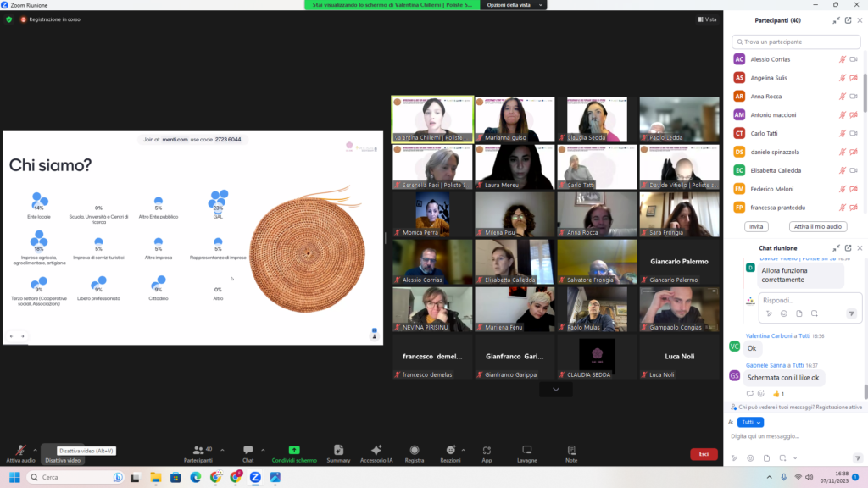Expand the Chat options arrow
Viewport: 868px width, 488px height.
[263, 450]
